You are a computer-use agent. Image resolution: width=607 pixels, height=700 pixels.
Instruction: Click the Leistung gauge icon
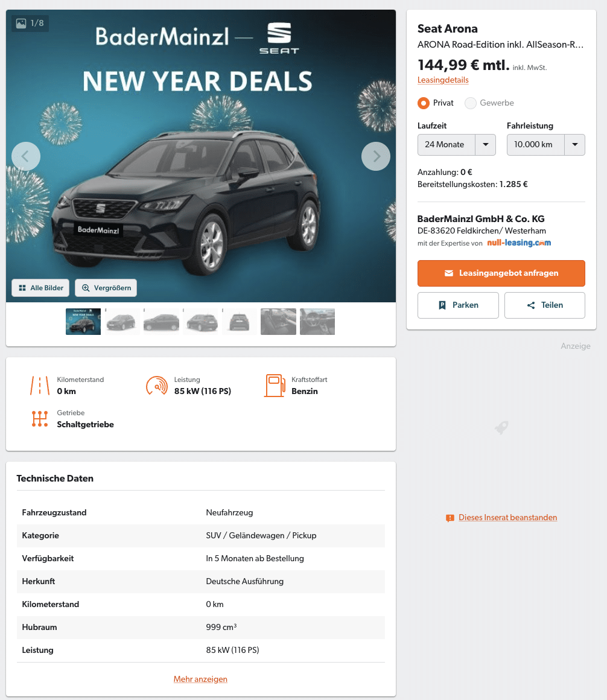coord(157,385)
